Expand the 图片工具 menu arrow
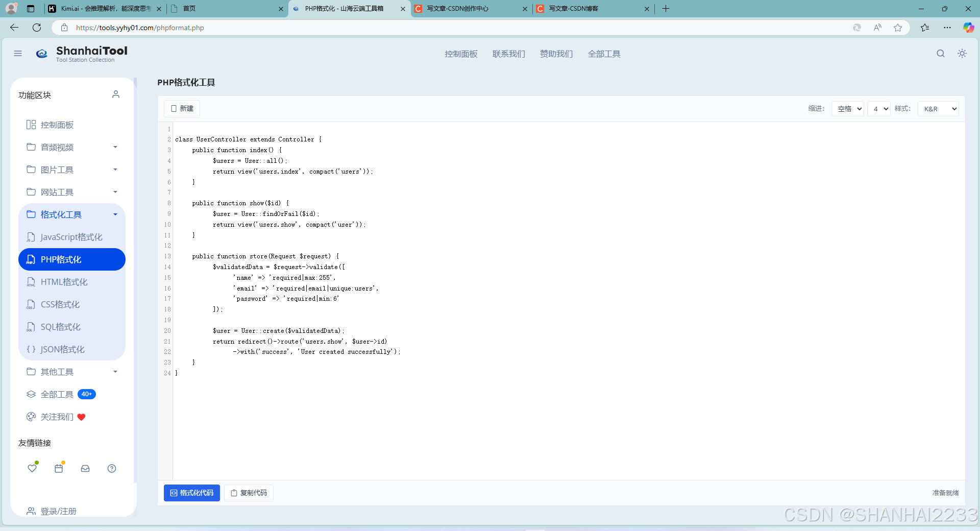The image size is (980, 531). click(x=115, y=170)
